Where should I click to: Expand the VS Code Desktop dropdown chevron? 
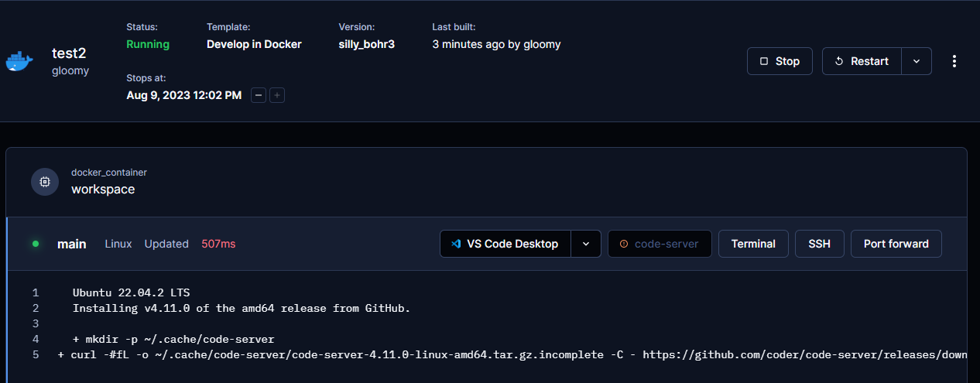(586, 244)
